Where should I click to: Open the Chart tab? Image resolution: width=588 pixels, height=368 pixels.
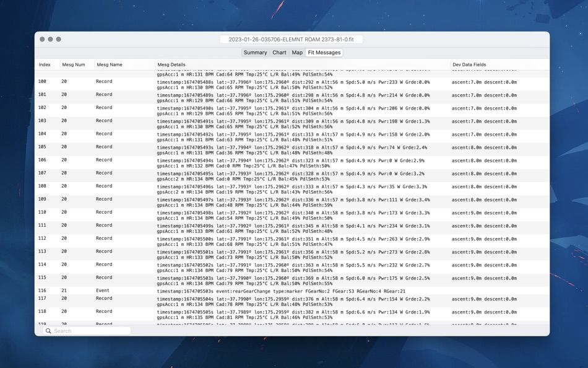(279, 53)
